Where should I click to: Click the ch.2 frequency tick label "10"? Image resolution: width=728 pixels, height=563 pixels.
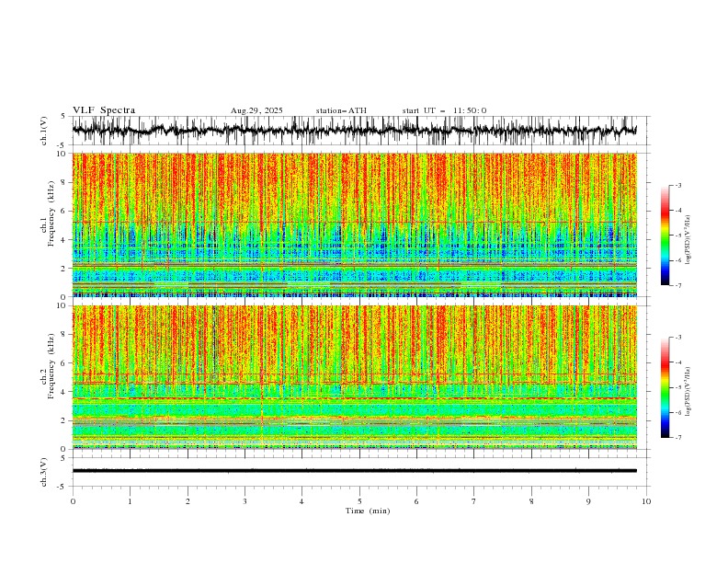pyautogui.click(x=61, y=305)
